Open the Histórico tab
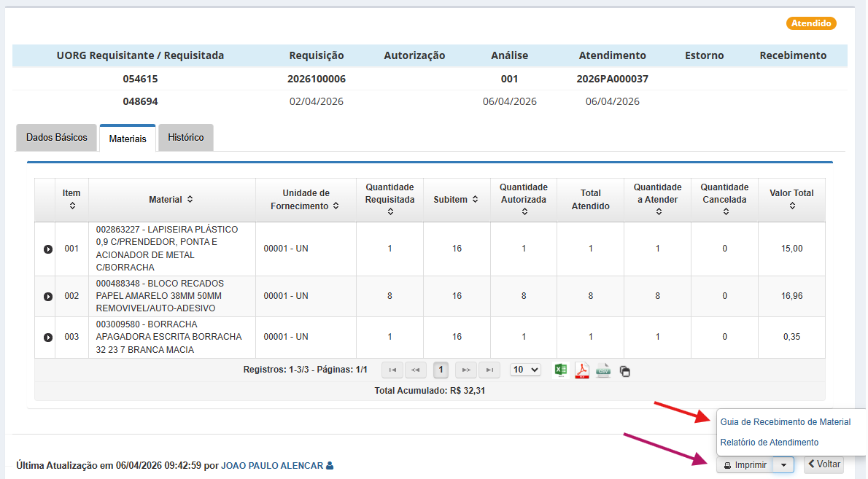 click(x=186, y=137)
